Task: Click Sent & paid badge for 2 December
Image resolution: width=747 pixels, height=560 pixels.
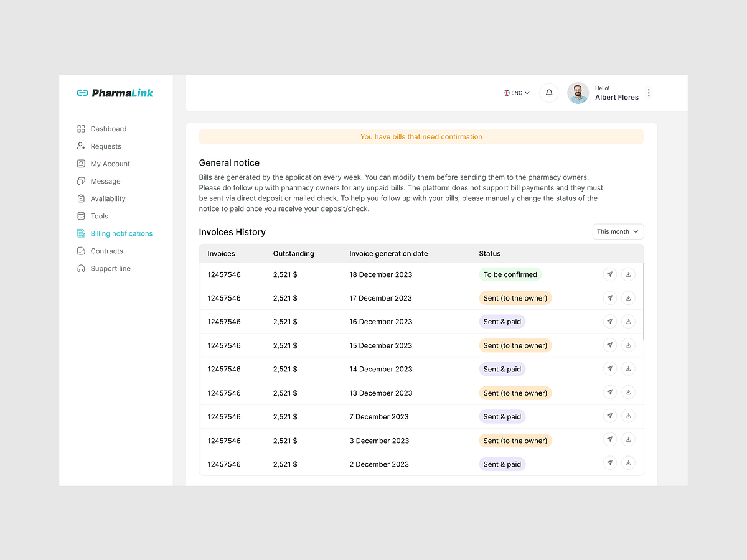Action: coord(502,464)
